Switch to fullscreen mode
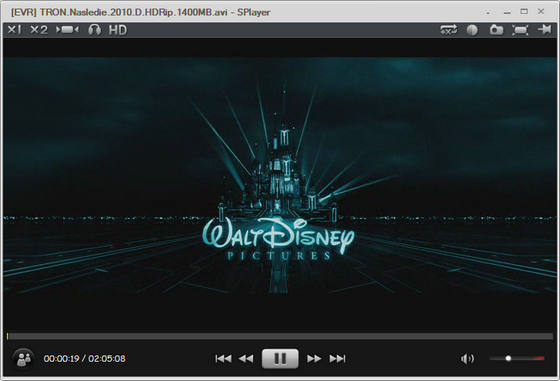 point(520,30)
